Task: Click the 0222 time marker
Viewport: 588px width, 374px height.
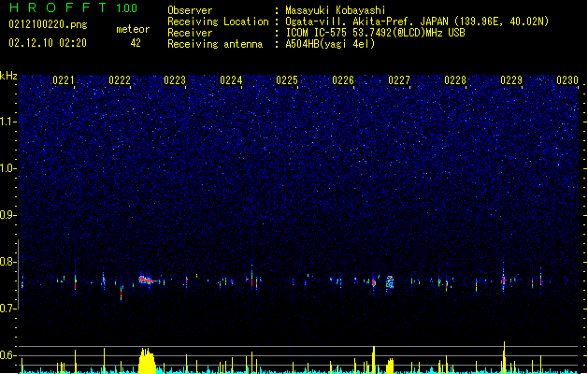Action: (120, 80)
